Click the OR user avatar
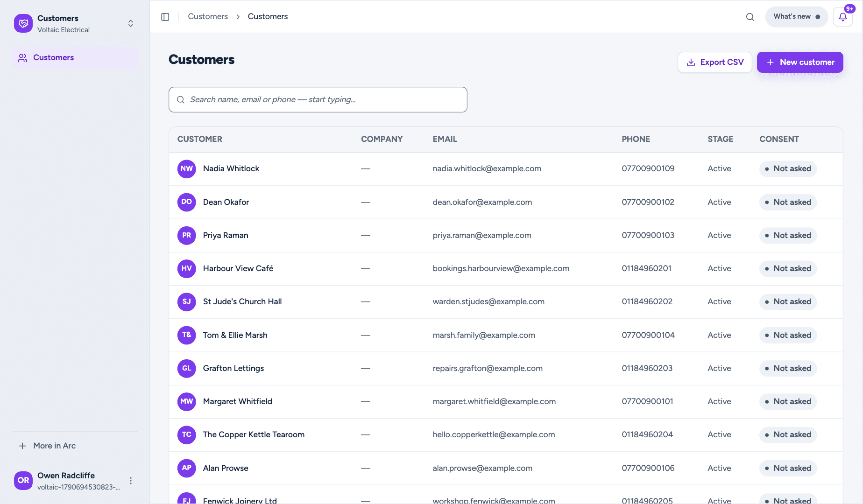Viewport: 863px width, 504px height. pyautogui.click(x=23, y=481)
